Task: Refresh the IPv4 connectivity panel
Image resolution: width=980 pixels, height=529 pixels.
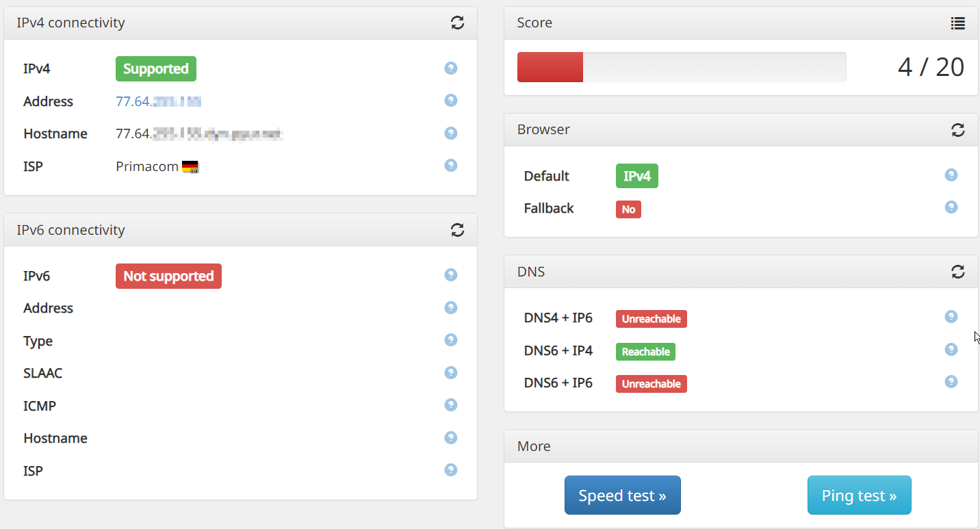Action: click(x=458, y=23)
